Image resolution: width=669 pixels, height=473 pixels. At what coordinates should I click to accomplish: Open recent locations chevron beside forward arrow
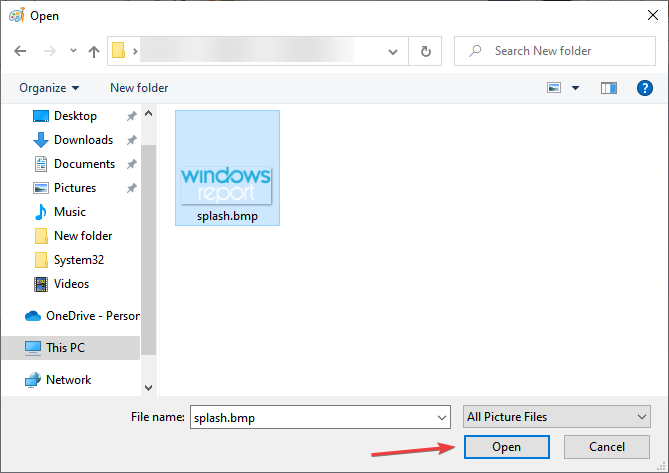point(73,51)
